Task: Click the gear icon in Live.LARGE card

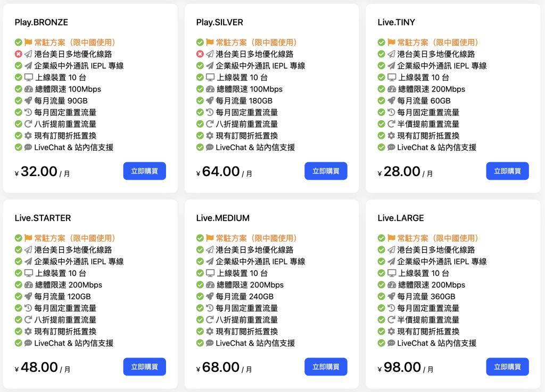Action: [391, 332]
